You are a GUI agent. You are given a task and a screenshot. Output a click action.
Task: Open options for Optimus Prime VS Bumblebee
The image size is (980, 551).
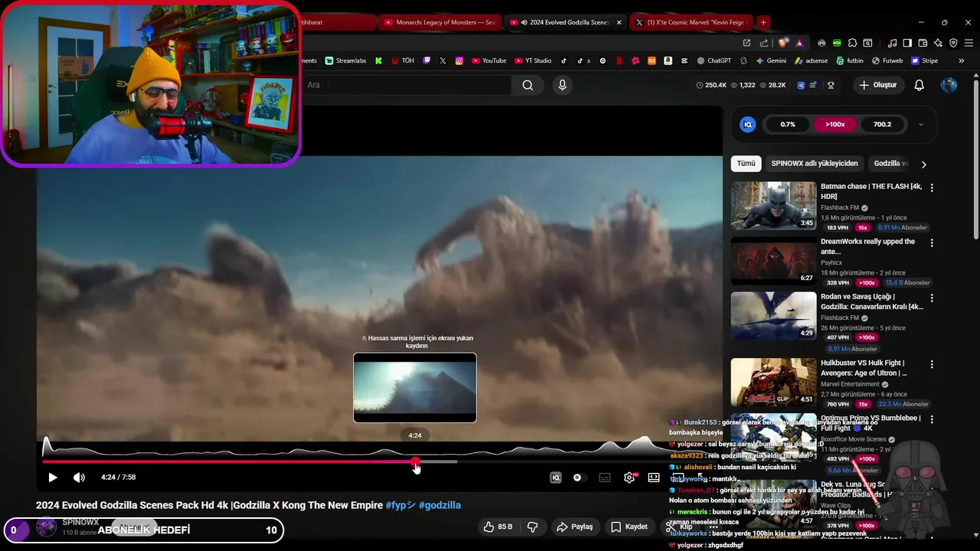pyautogui.click(x=932, y=419)
